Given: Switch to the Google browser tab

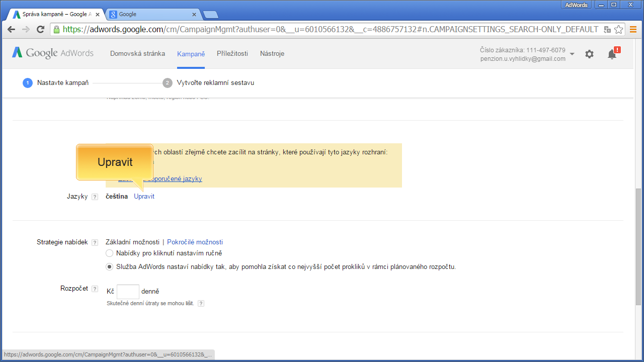Looking at the screenshot, I should (x=153, y=14).
